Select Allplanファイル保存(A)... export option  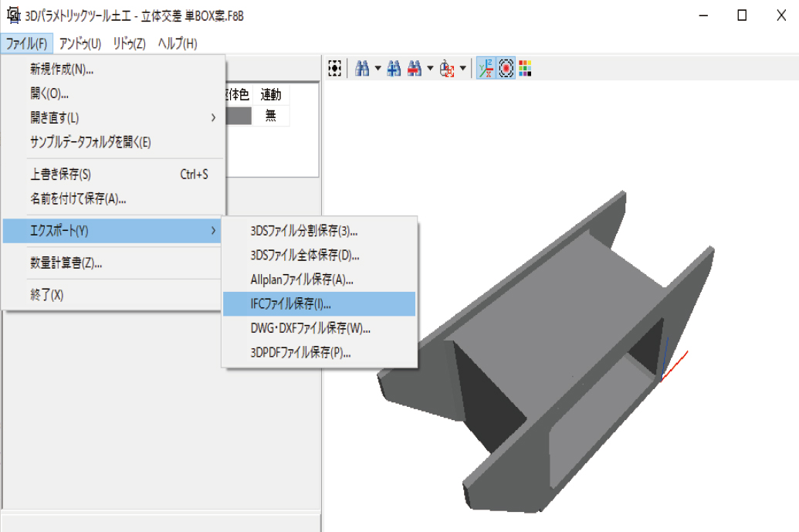coord(320,280)
